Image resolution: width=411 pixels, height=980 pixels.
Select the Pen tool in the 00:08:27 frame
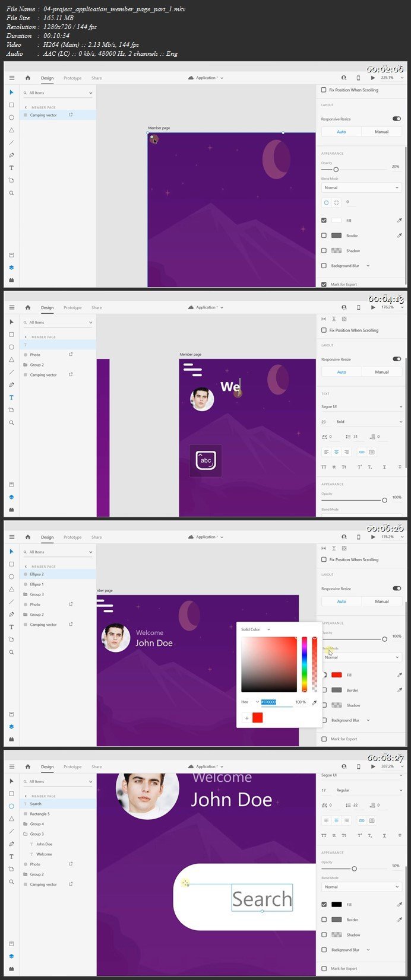[11, 844]
